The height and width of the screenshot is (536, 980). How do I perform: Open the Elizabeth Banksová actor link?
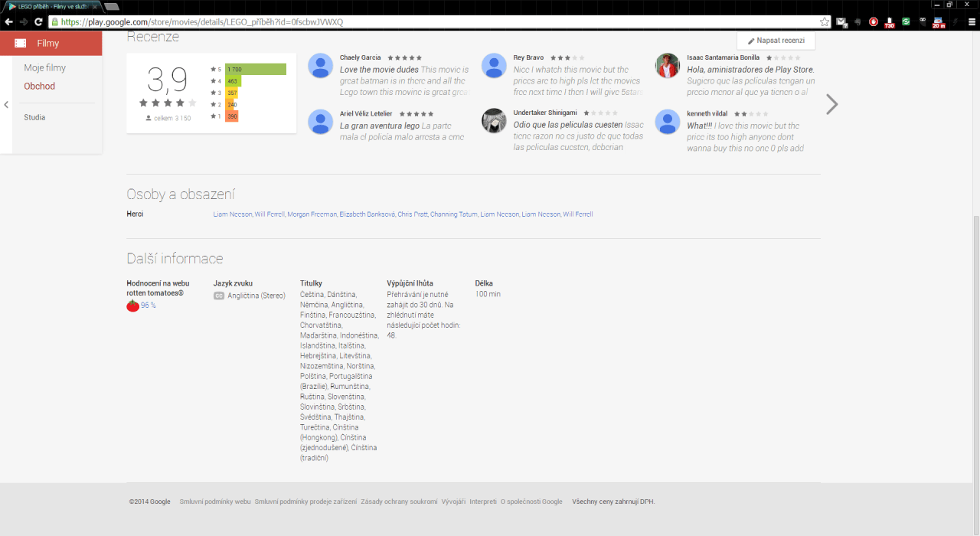[x=367, y=214]
